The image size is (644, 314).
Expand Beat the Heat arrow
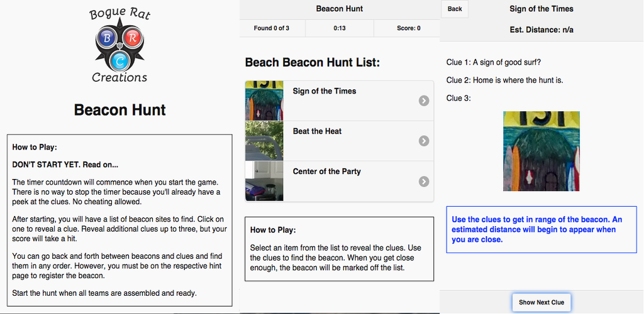click(x=424, y=141)
